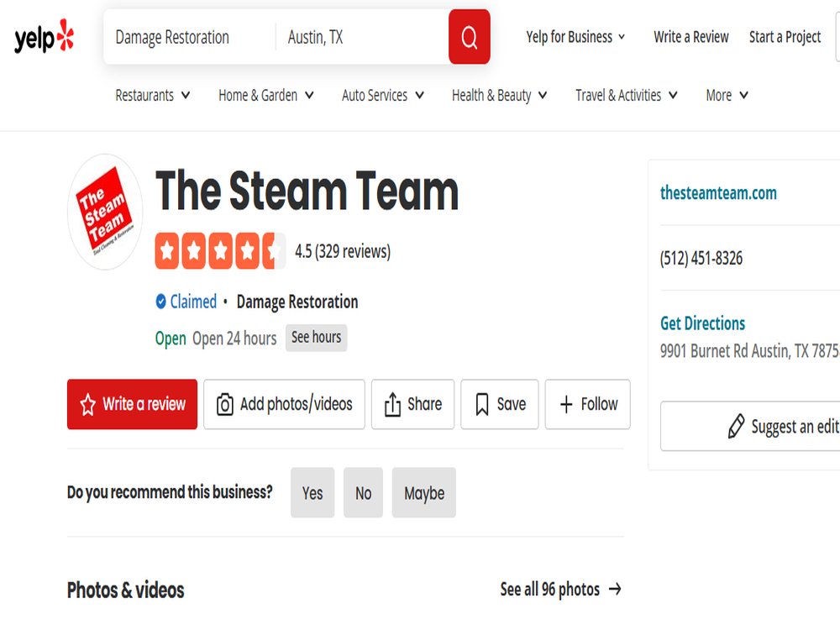Click See hours button
Image resolution: width=840 pixels, height=630 pixels.
tap(316, 338)
